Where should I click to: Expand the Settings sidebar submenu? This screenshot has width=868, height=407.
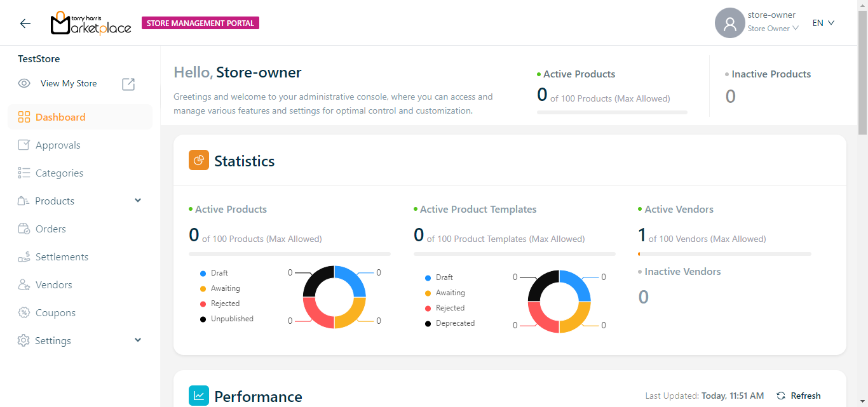click(x=138, y=340)
